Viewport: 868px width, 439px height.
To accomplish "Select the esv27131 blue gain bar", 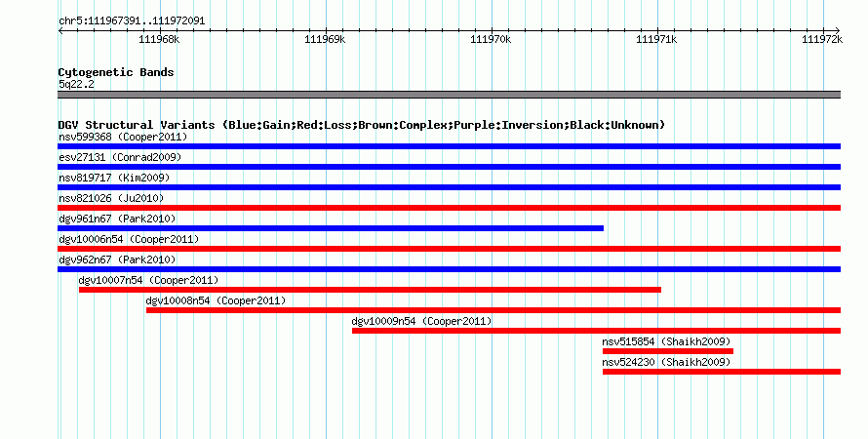I will point(449,167).
